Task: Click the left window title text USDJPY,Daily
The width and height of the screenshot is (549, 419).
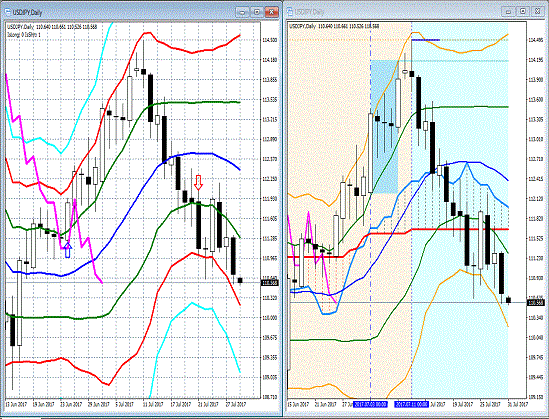Action: coord(27,13)
